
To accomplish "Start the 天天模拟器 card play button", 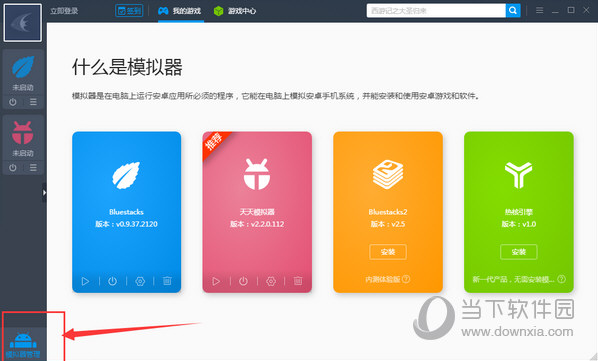I will click(x=216, y=281).
